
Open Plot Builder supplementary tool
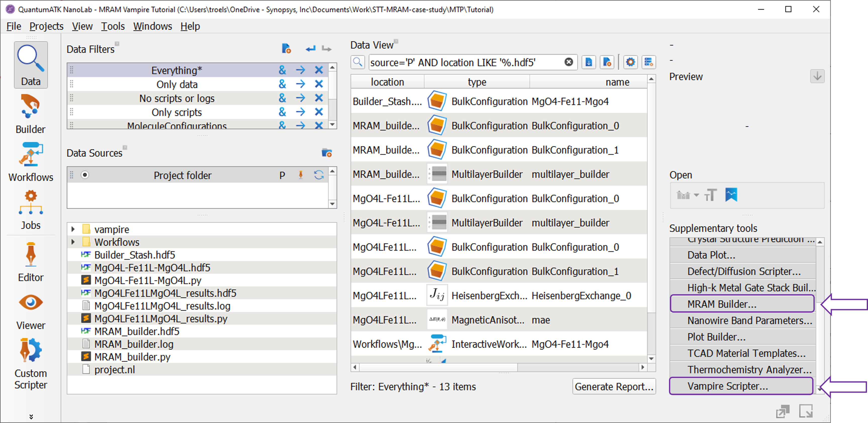click(743, 337)
